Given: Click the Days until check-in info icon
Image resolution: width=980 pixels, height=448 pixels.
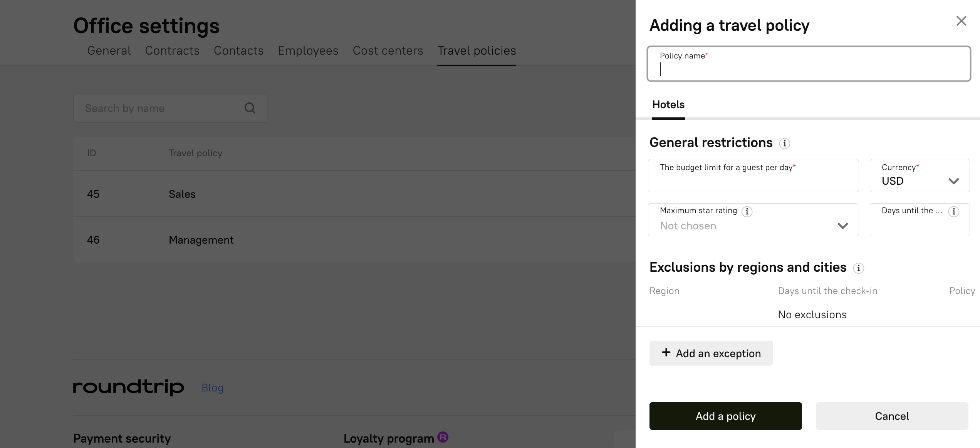Looking at the screenshot, I should click(953, 211).
